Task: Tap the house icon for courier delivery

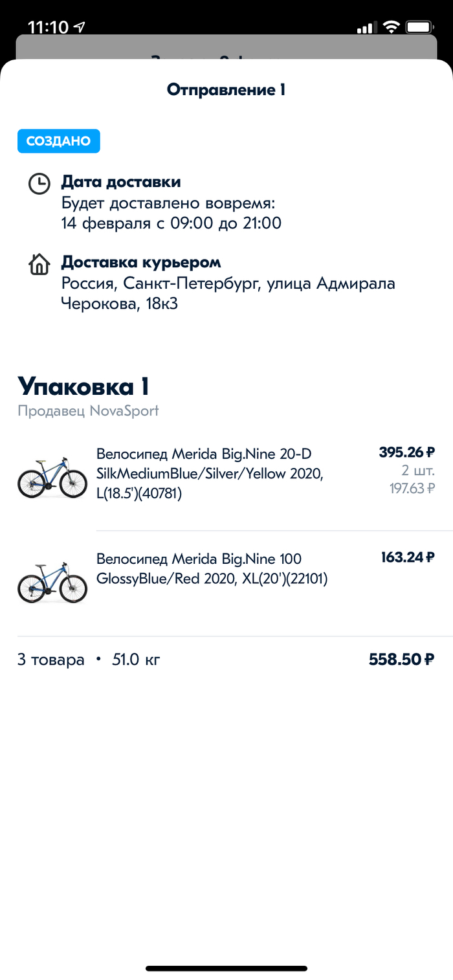Action: [39, 264]
